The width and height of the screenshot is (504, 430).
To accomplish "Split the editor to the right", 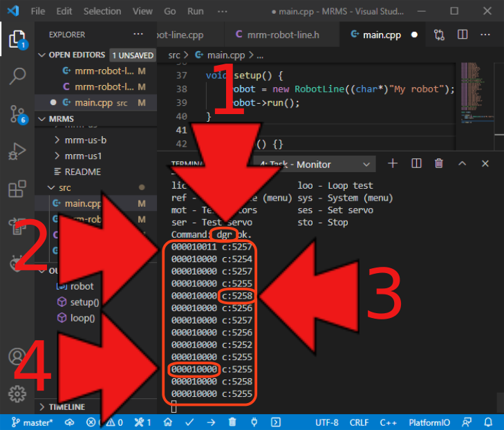I will [x=463, y=35].
